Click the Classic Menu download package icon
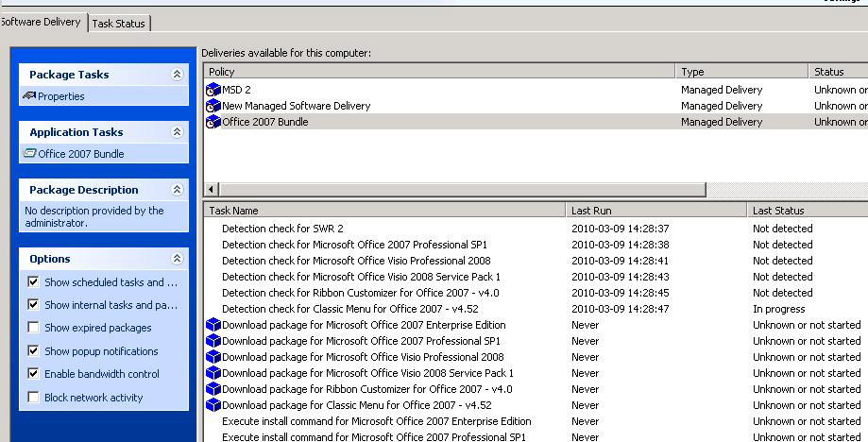Viewport: 868px width, 442px height. 213,405
